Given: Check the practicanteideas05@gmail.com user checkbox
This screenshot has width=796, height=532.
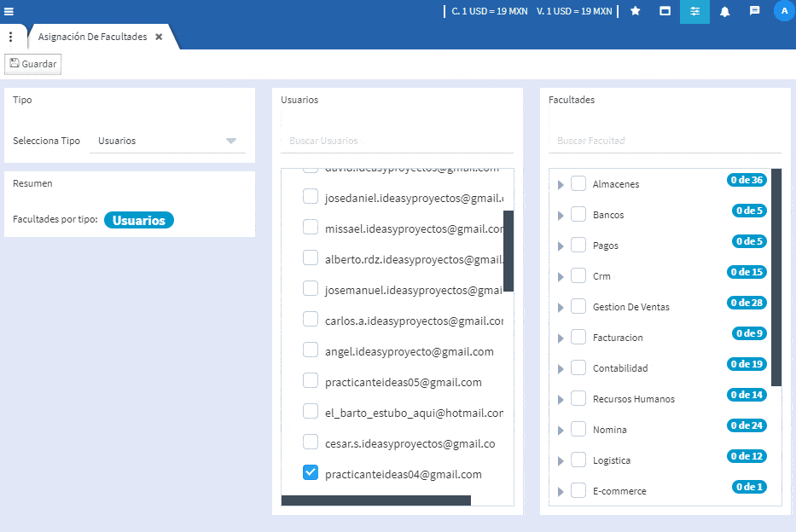Looking at the screenshot, I should click(x=311, y=380).
